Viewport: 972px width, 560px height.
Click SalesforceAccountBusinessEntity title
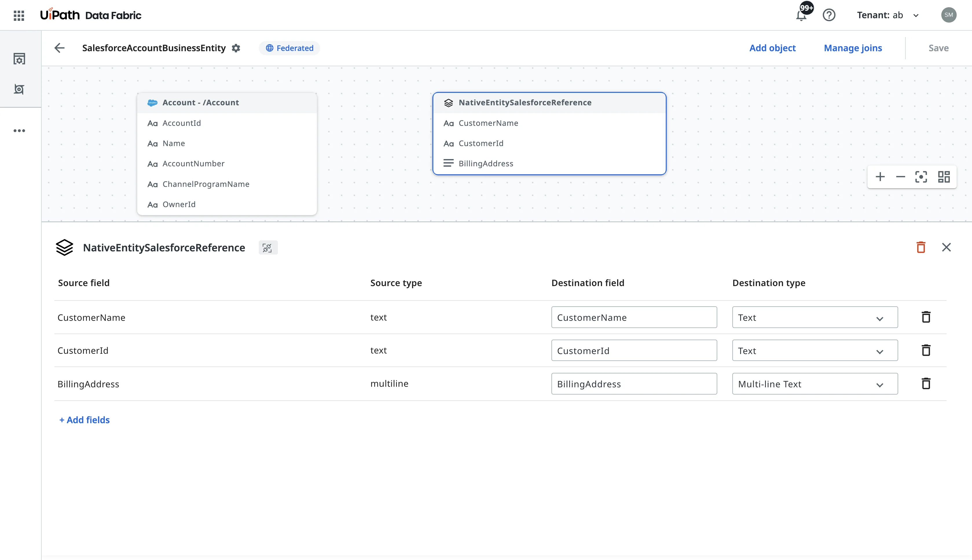(x=153, y=48)
